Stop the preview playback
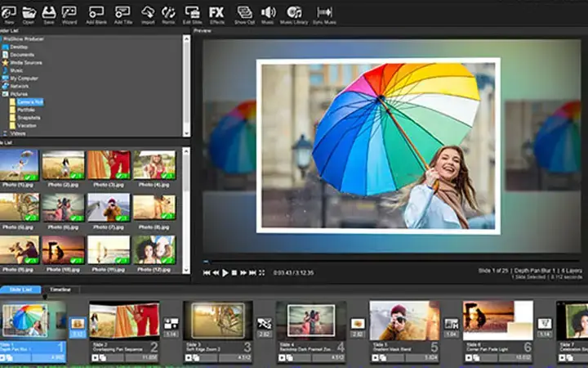 [234, 272]
